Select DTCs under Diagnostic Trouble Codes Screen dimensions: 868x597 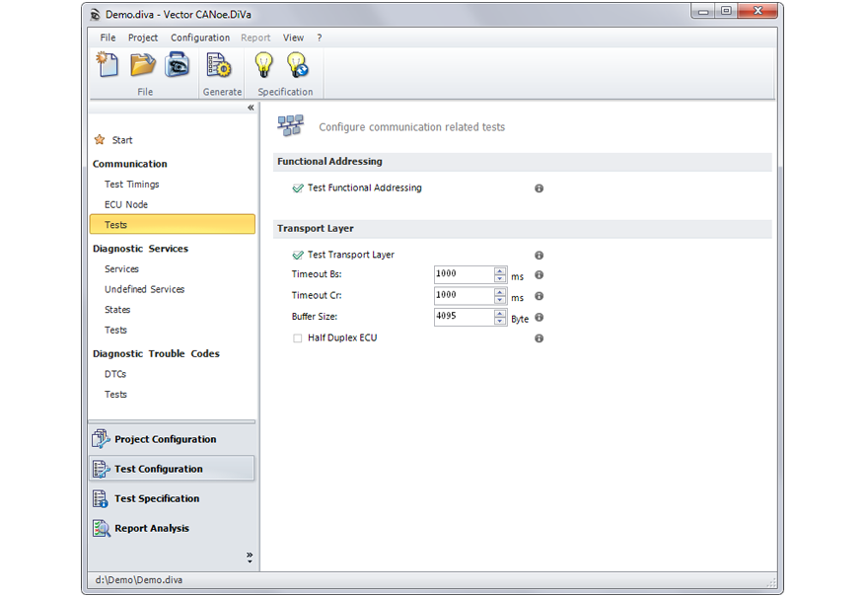point(115,374)
